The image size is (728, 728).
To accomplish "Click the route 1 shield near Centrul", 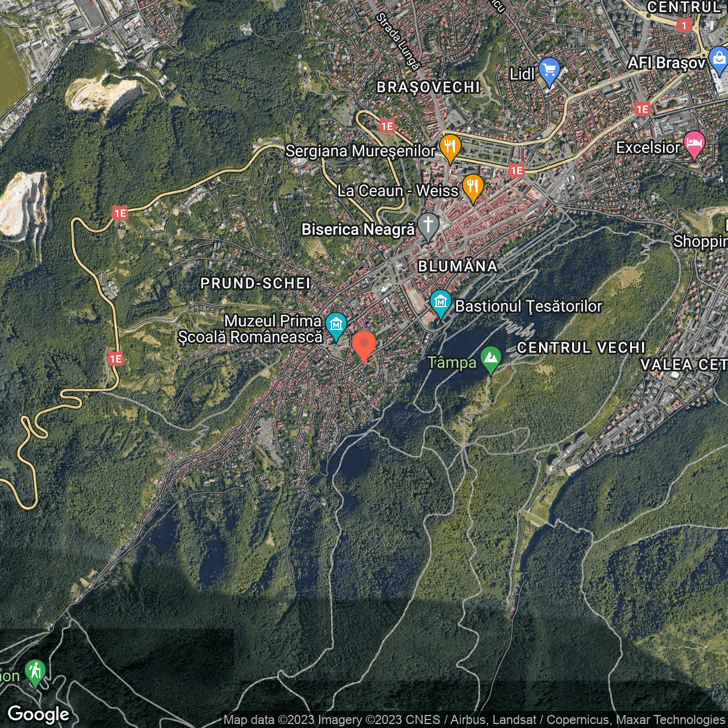I will click(x=684, y=25).
